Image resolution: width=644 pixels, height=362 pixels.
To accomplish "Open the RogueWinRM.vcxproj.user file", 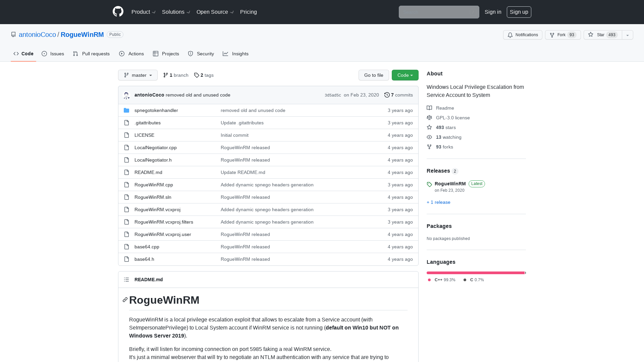I will [x=163, y=234].
